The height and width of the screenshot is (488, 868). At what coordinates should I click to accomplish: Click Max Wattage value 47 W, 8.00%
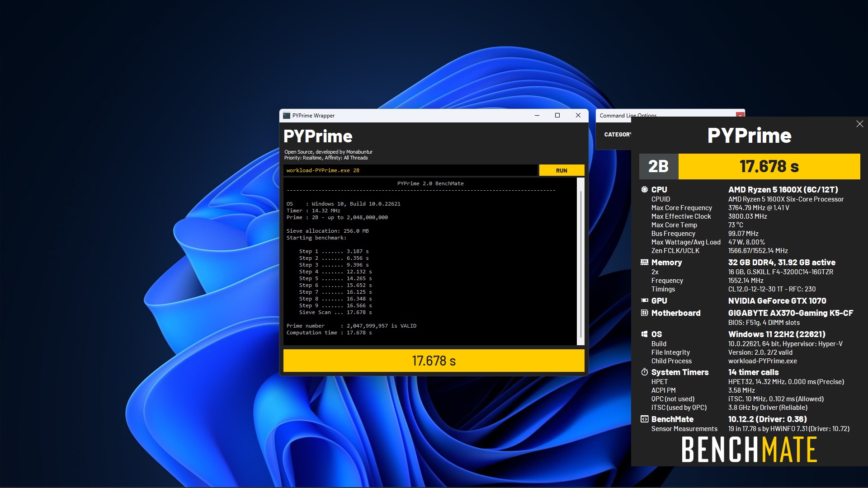746,242
